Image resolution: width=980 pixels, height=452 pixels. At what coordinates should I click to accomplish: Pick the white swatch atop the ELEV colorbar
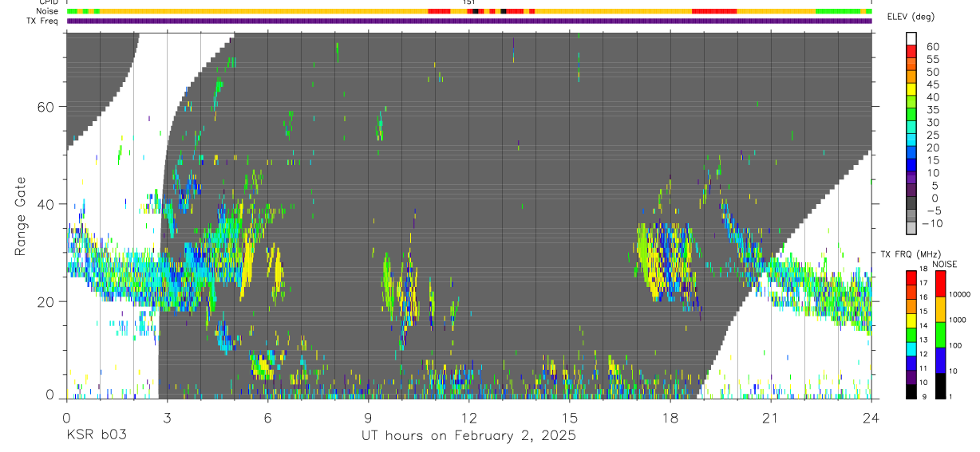(x=911, y=39)
